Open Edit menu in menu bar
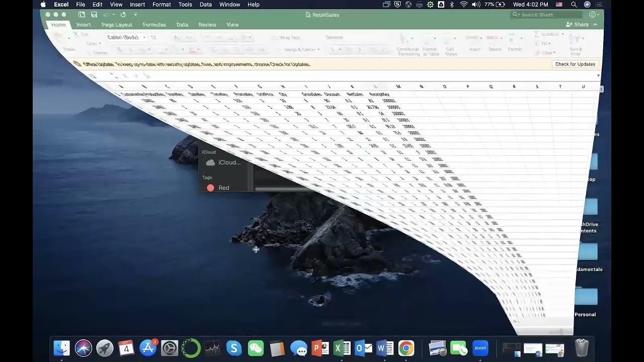This screenshot has height=362, width=644. point(98,5)
